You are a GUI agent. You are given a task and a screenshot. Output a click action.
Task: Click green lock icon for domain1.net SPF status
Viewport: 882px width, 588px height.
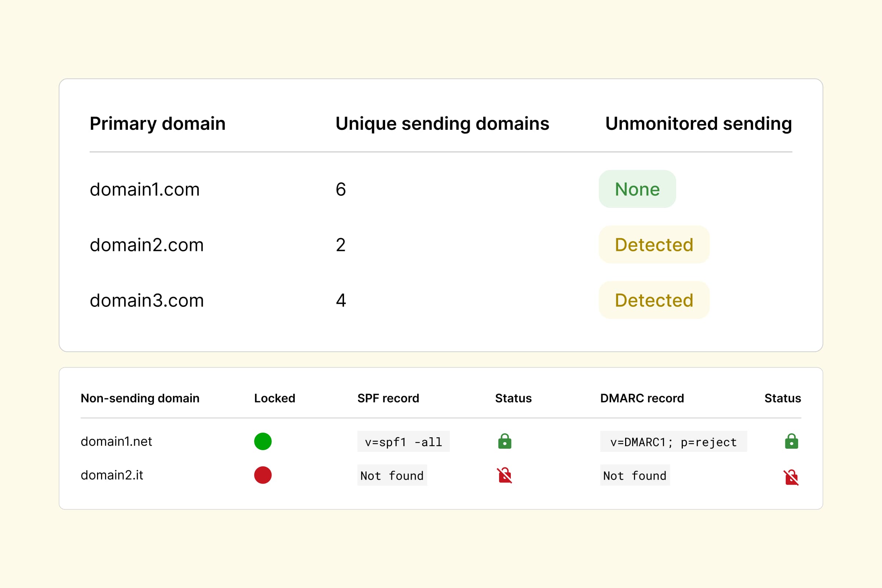(x=505, y=441)
